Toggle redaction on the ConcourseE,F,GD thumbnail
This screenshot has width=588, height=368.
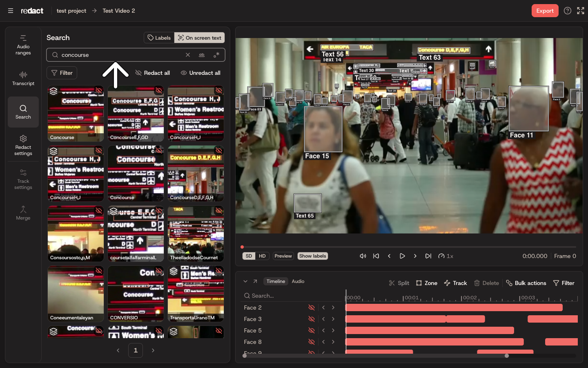[x=159, y=90]
